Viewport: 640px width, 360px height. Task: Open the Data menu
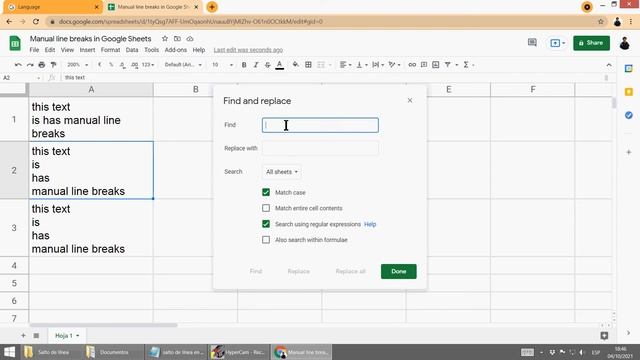(x=132, y=50)
